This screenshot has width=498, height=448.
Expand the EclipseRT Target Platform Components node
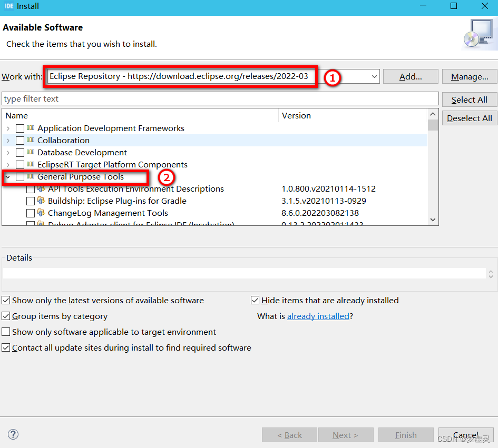click(x=8, y=165)
